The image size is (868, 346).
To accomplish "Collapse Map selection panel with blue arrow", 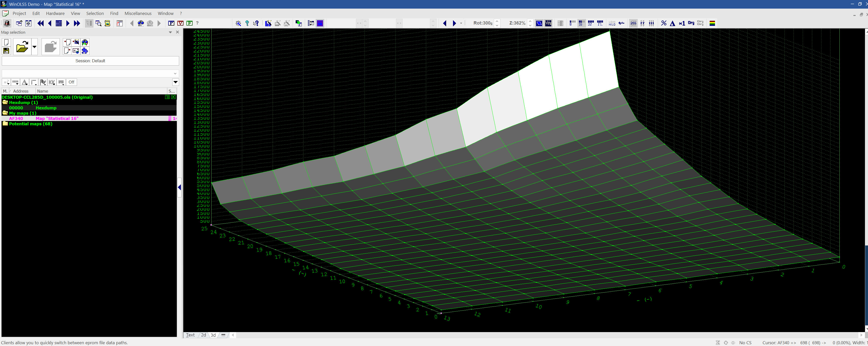I will (x=180, y=188).
